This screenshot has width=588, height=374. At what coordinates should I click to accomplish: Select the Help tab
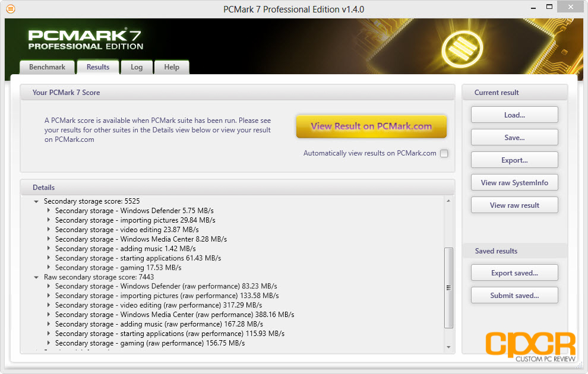coord(172,67)
